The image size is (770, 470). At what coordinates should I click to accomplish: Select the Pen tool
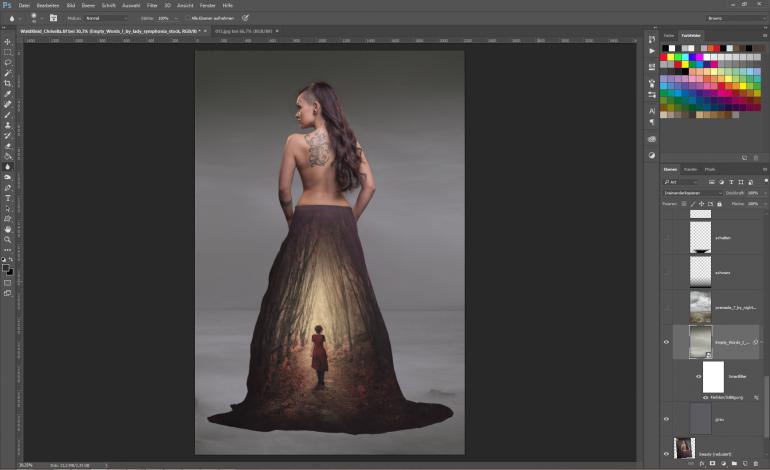point(7,188)
